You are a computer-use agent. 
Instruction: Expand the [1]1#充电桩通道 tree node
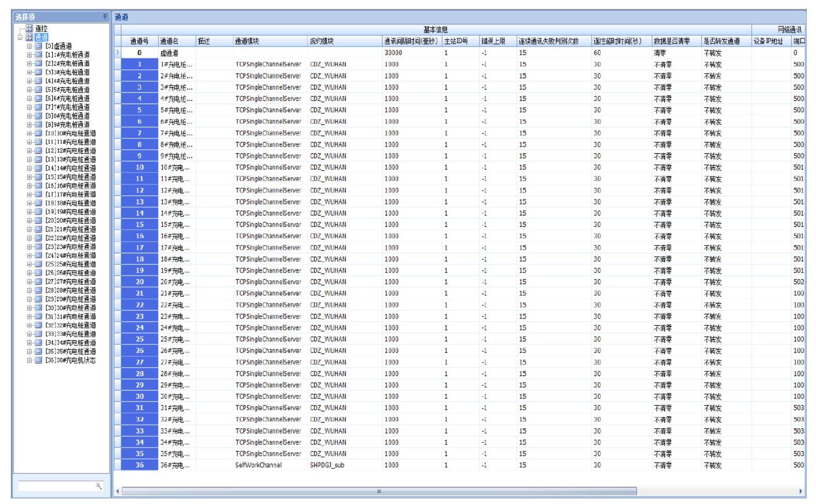30,55
